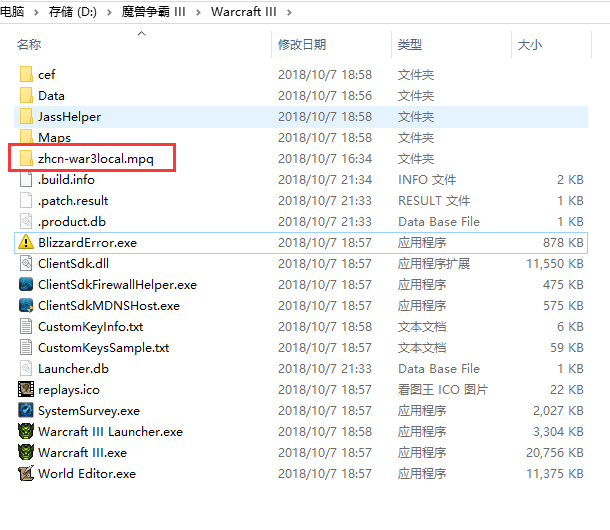This screenshot has width=610, height=530.
Task: Click the 20,756 KB size cell
Action: [x=555, y=453]
